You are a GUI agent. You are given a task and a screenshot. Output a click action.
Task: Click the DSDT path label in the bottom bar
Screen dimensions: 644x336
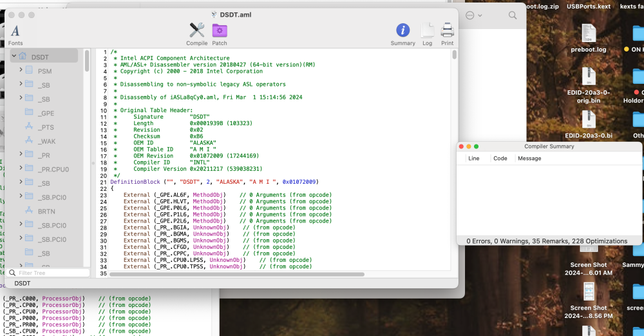(22, 283)
